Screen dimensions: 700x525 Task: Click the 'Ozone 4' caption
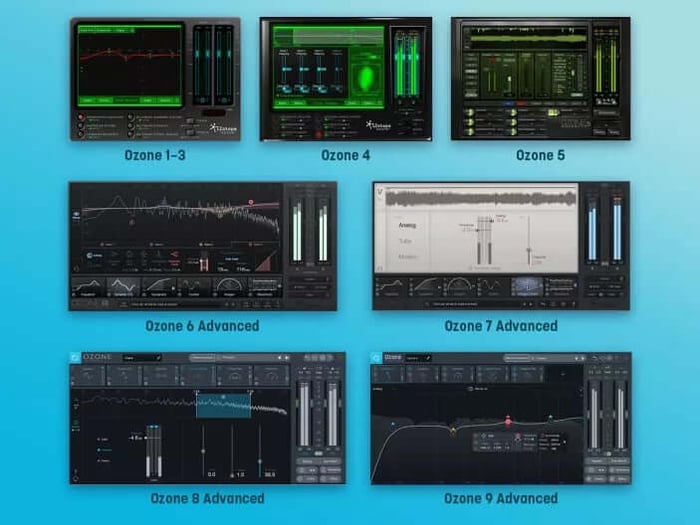tap(346, 155)
